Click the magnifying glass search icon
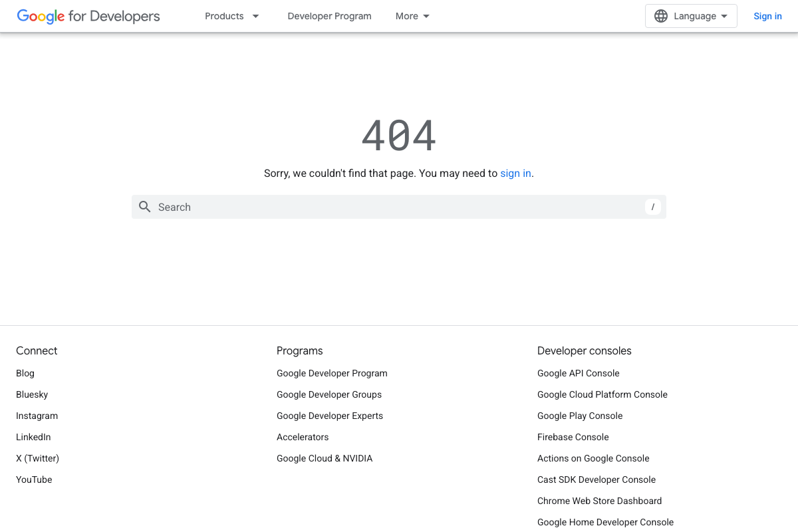This screenshot has height=532, width=798. 145,207
